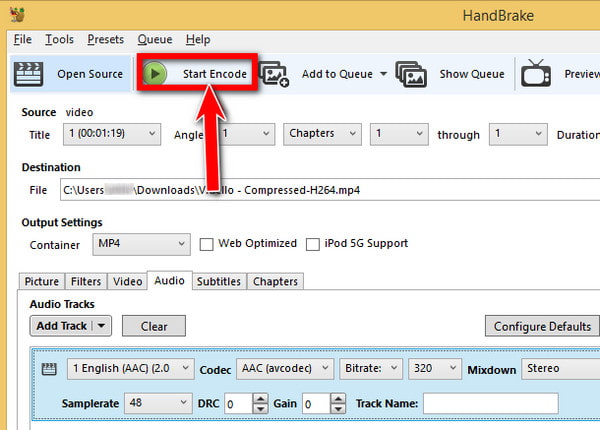The image size is (600, 430).
Task: Click the DRC value field
Action: (x=238, y=404)
